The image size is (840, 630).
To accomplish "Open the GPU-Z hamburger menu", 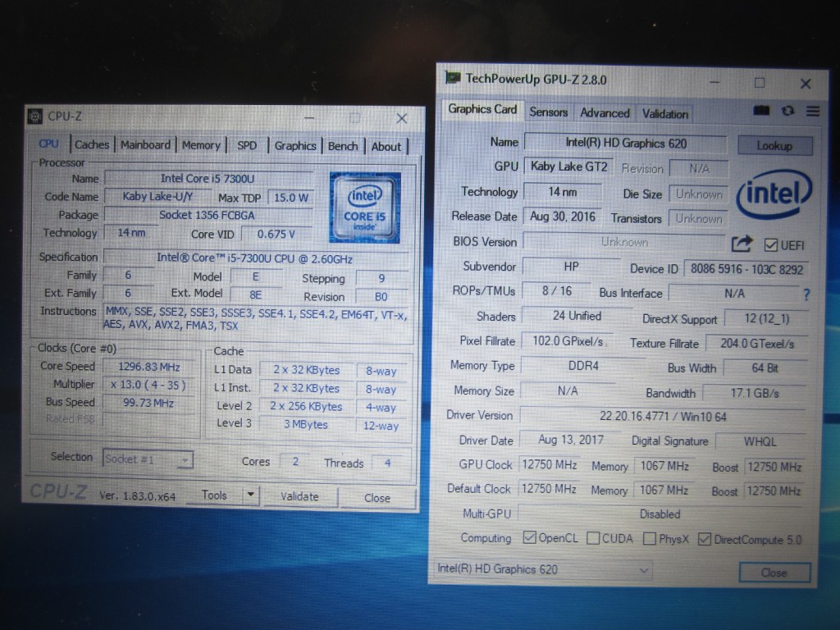I will [x=813, y=111].
